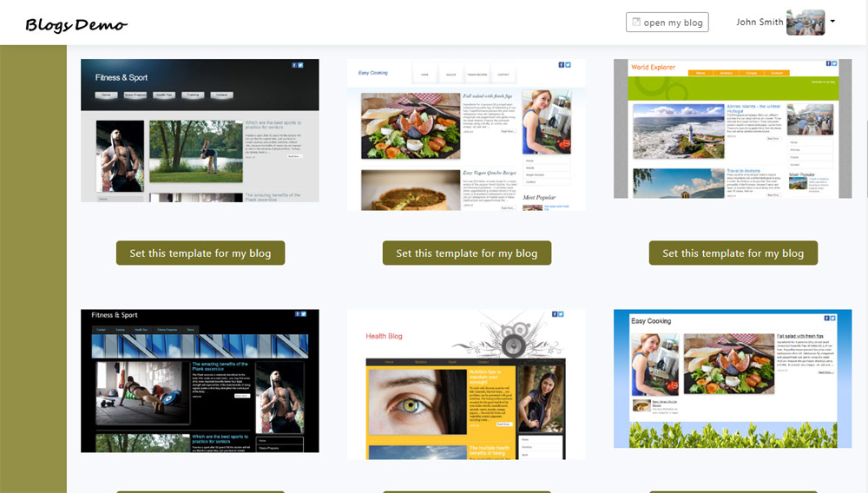Screen dimensions: 868x493
Task: Choose the white Easy Cooking template thumbnail
Action: [x=466, y=135]
